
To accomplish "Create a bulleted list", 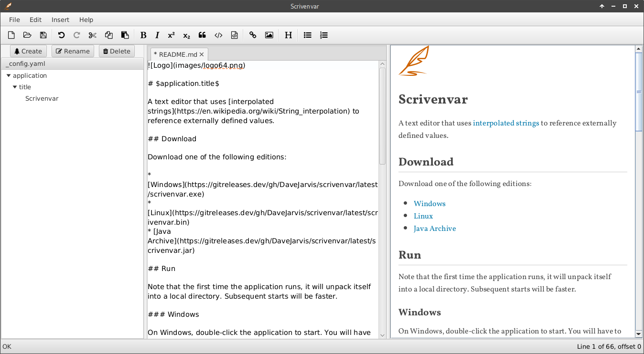I will point(308,35).
